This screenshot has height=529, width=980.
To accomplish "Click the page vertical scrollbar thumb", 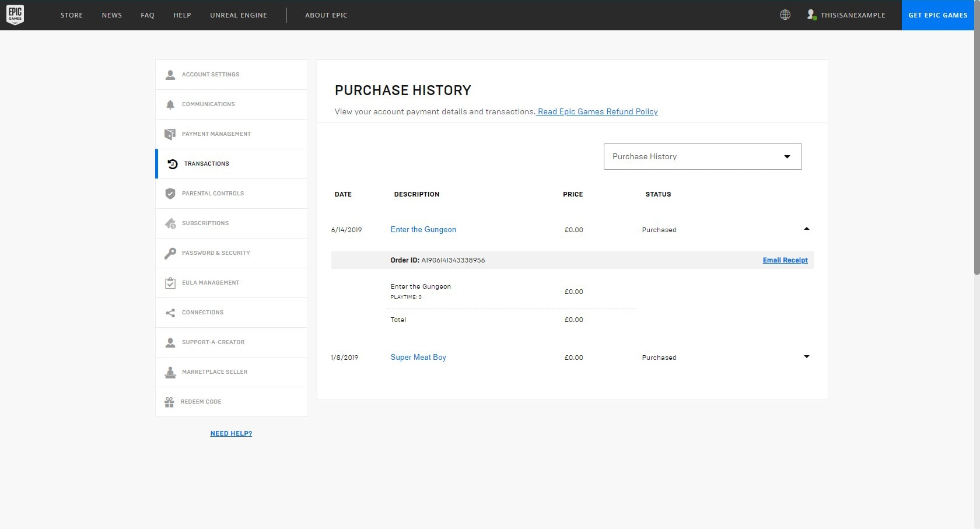I will coord(977,137).
